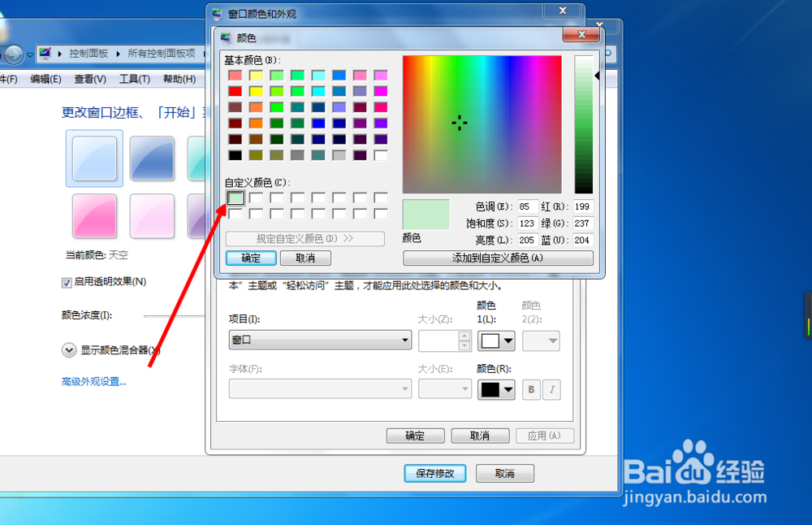Click the 红 field showing 199
This screenshot has width=812, height=525.
point(582,206)
